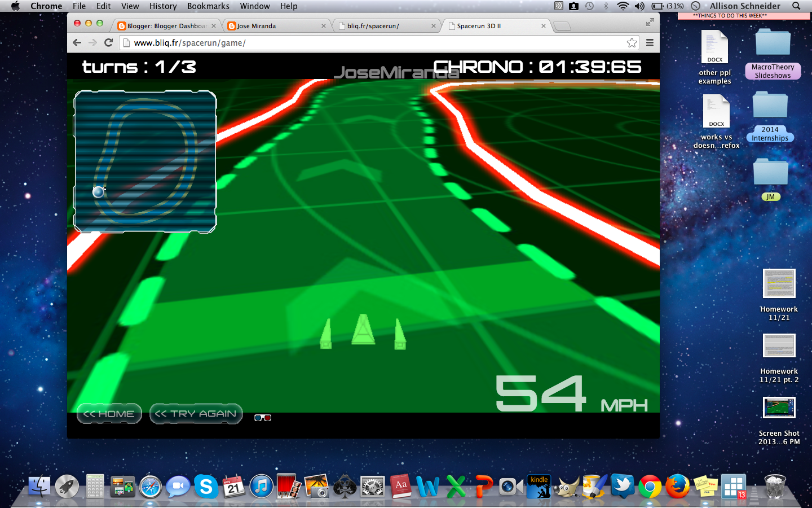Open Firefox from the dock

(x=677, y=486)
